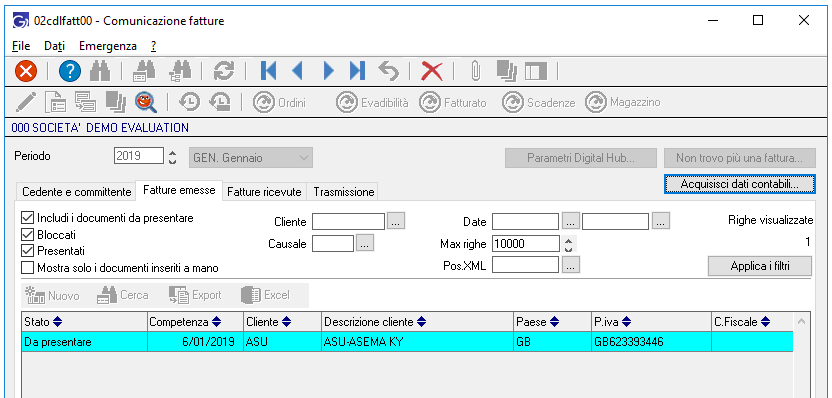
Task: Click the Nuovo grid button
Action: pos(53,295)
